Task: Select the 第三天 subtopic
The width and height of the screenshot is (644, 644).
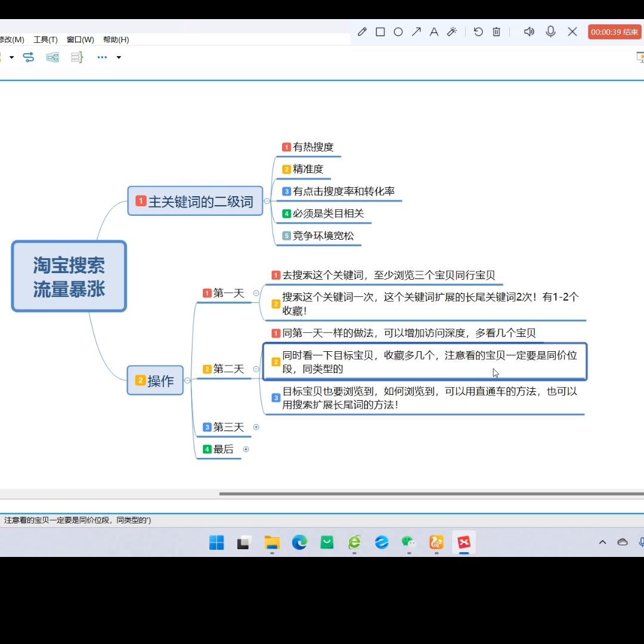Action: click(x=224, y=427)
